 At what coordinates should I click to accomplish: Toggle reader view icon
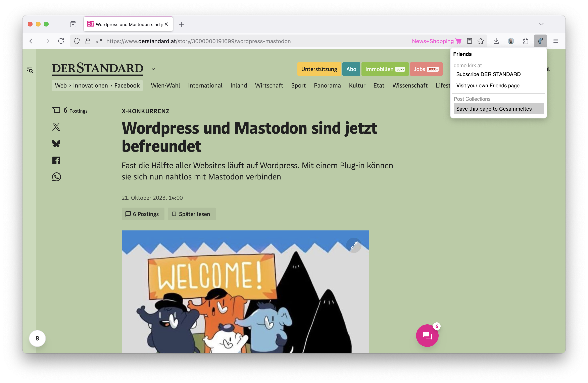[x=469, y=41]
